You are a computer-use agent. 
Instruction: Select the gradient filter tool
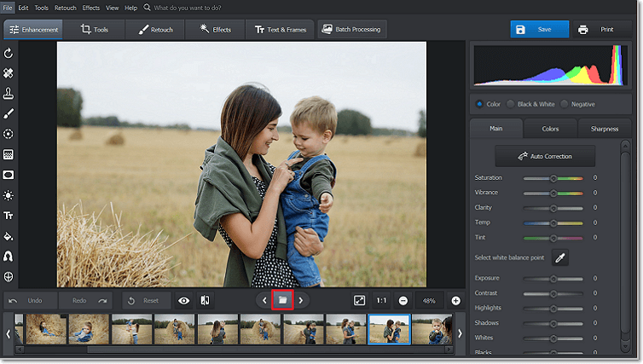point(9,154)
